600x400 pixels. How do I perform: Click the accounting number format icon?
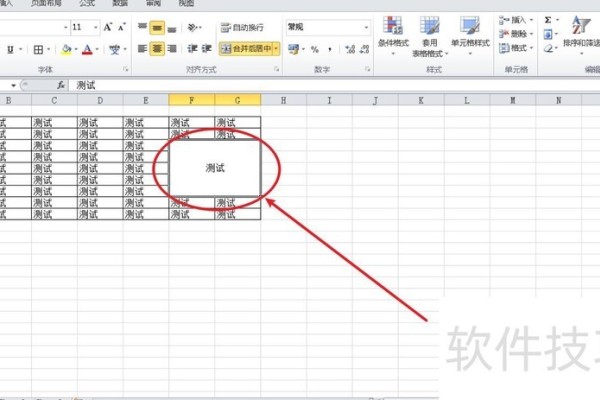(293, 49)
